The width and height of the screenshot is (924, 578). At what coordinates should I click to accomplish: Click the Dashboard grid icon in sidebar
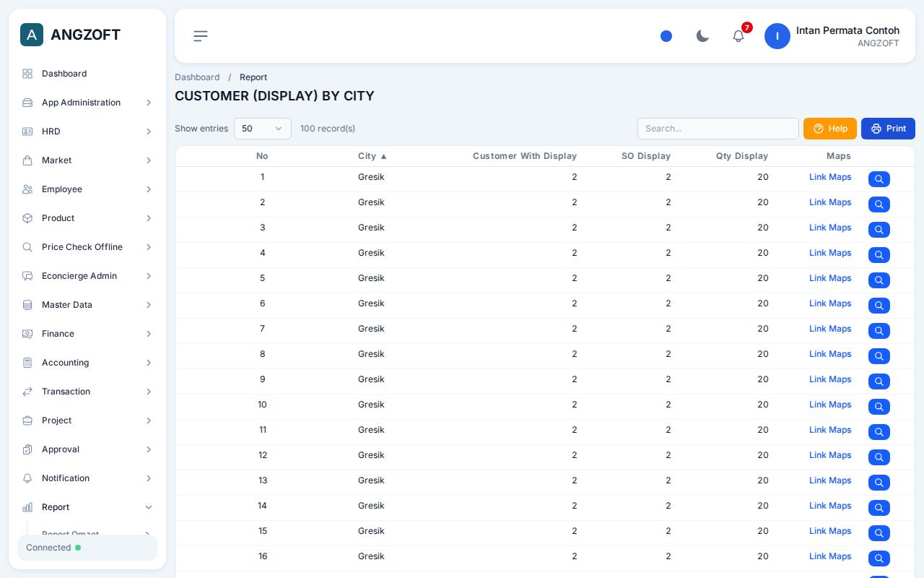(27, 74)
